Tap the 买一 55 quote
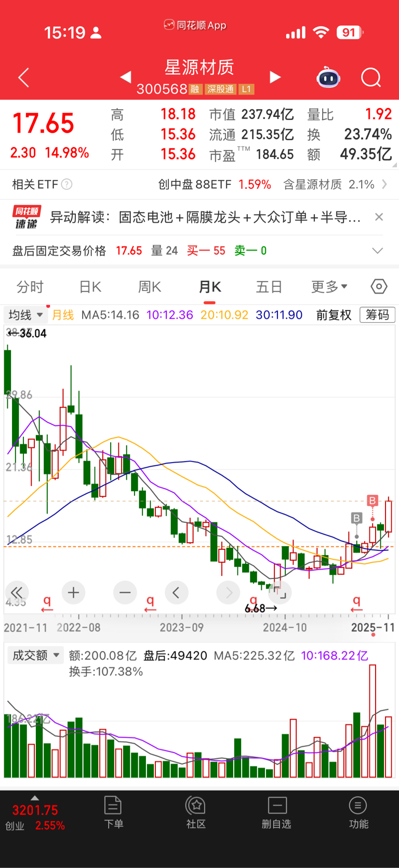399x868 pixels. tap(206, 251)
